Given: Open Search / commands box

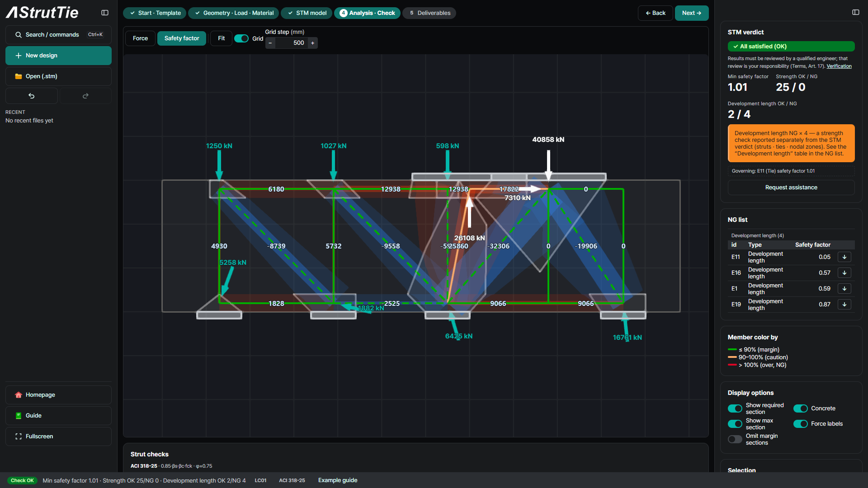Looking at the screenshot, I should pos(58,35).
